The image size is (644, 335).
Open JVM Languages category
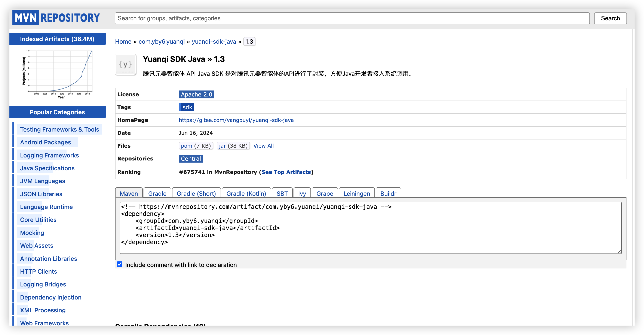[43, 181]
